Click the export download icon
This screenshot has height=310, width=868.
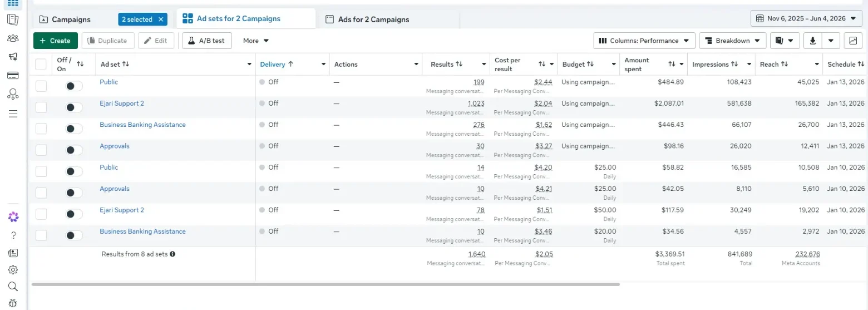813,41
